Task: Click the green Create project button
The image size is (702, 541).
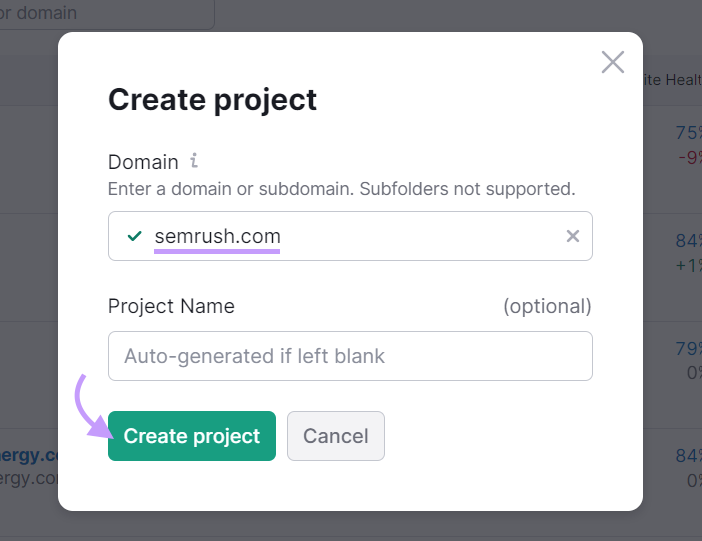Action: [192, 436]
